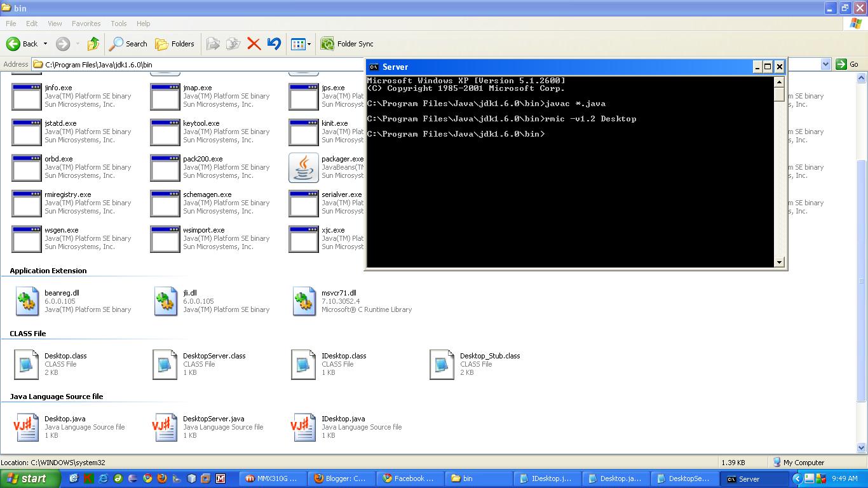Viewport: 868px width, 488px height.
Task: Open the Tools menu
Action: click(118, 24)
